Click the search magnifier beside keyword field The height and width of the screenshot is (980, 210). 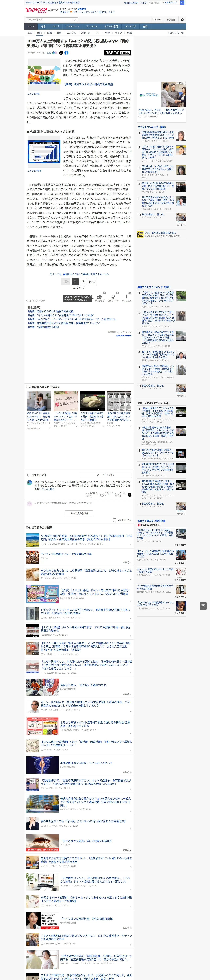pyautogui.click(x=75, y=19)
